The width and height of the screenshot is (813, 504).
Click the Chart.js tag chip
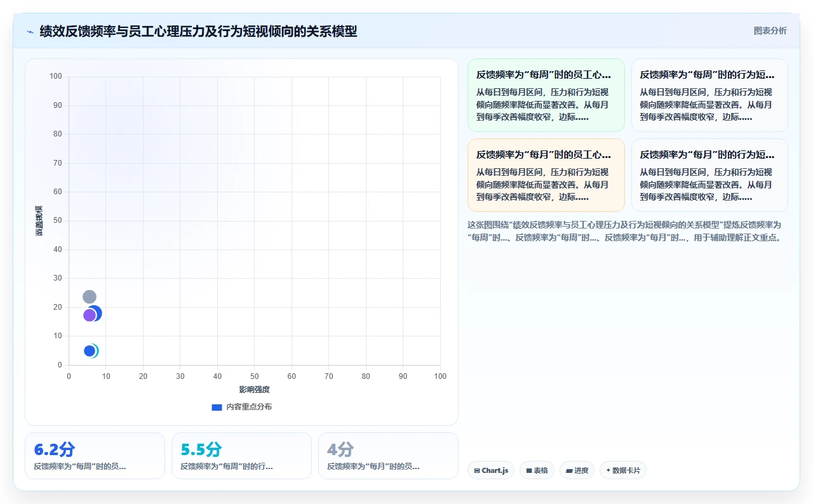(x=491, y=470)
